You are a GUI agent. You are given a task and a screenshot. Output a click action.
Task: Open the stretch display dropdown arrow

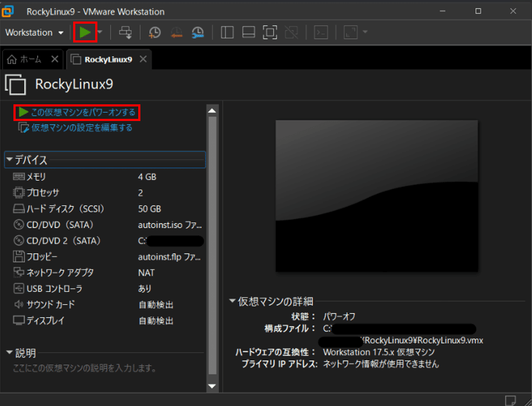365,32
